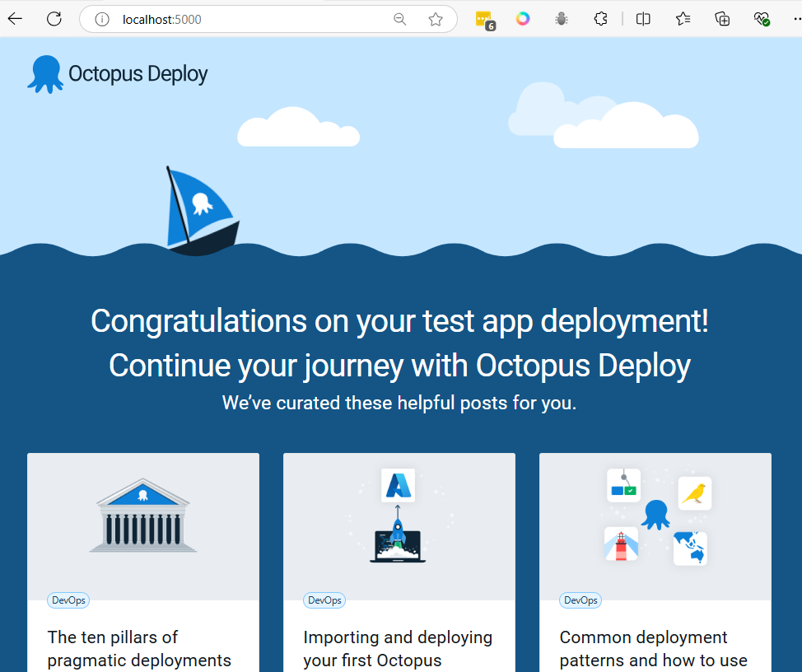Screen dimensions: 802x672
Task: Click 'We've curated these helpful posts for you.' text
Action: point(399,403)
